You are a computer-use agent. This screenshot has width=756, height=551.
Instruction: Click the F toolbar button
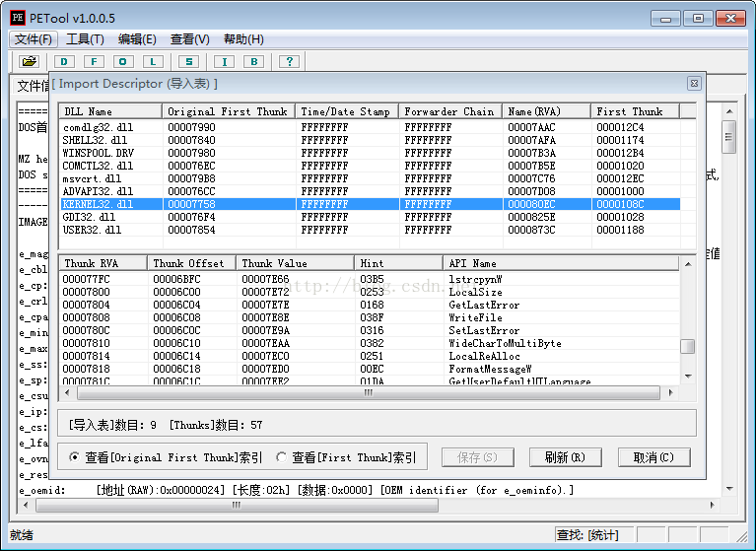tap(94, 62)
